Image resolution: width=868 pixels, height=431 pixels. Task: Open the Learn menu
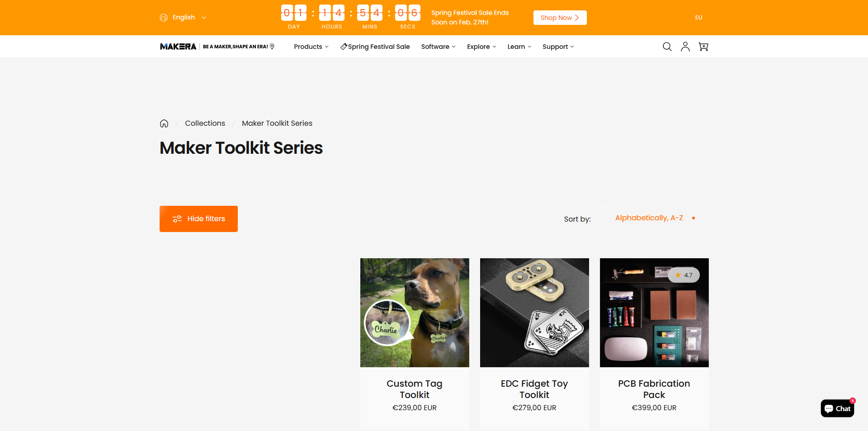tap(519, 47)
